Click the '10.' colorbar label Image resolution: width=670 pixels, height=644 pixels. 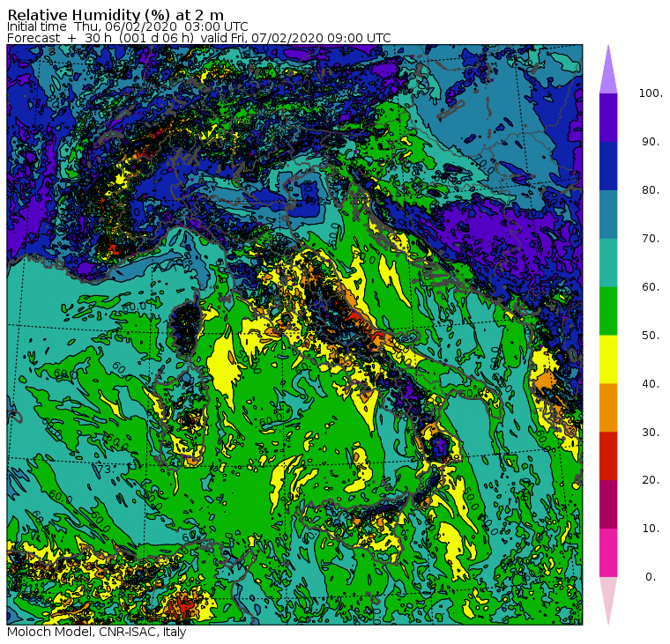(x=651, y=529)
